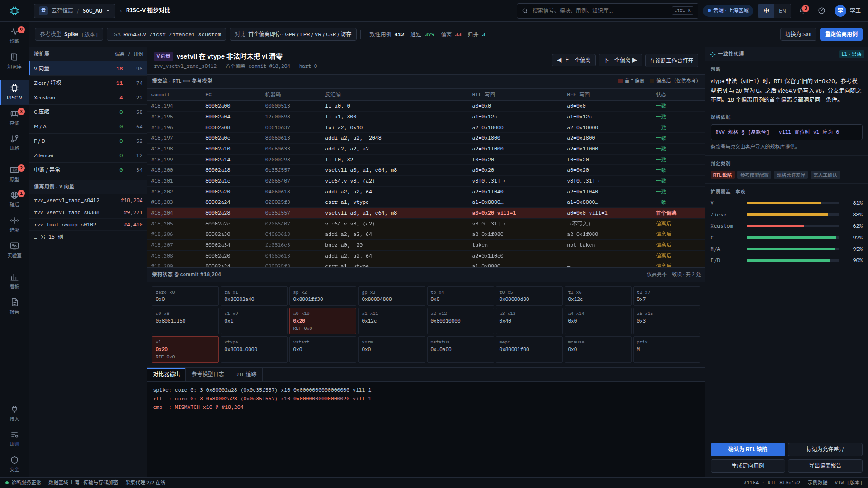Image resolution: width=868 pixels, height=488 pixels.
Task: Click 在诊断工作台打开 button
Action: pos(671,61)
